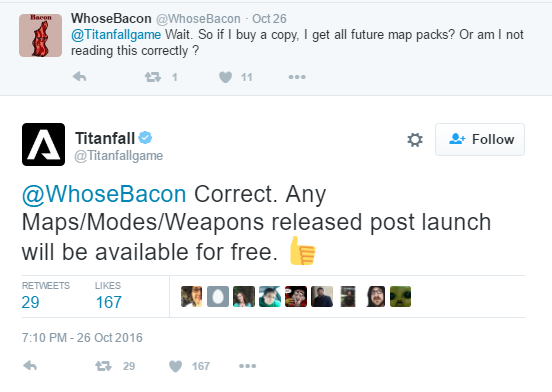Screen dimensions: 552x392
Task: Open the Oct 26 timestamp link
Action: (269, 19)
